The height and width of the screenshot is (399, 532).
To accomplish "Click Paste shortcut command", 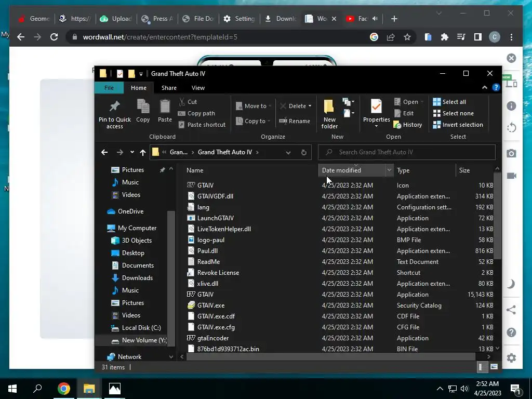I will (x=202, y=125).
